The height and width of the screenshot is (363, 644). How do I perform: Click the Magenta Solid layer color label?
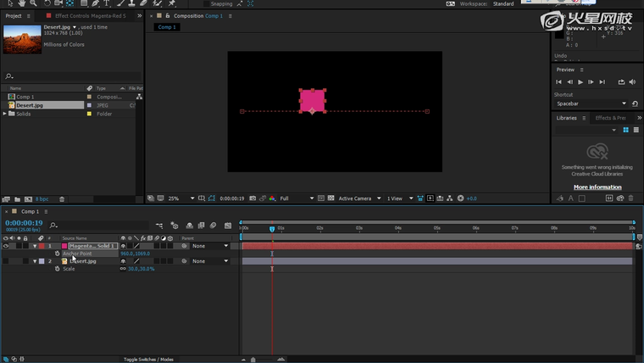tap(41, 246)
